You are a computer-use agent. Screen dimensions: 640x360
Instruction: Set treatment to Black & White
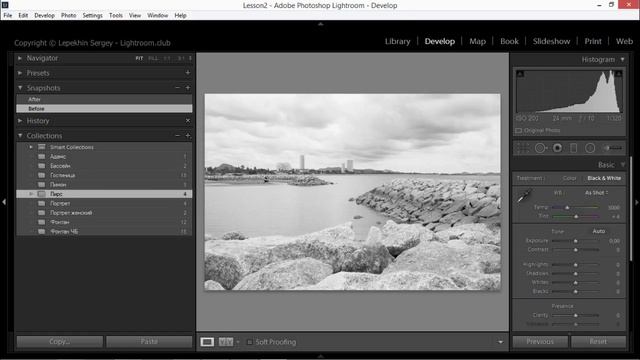pos(604,178)
